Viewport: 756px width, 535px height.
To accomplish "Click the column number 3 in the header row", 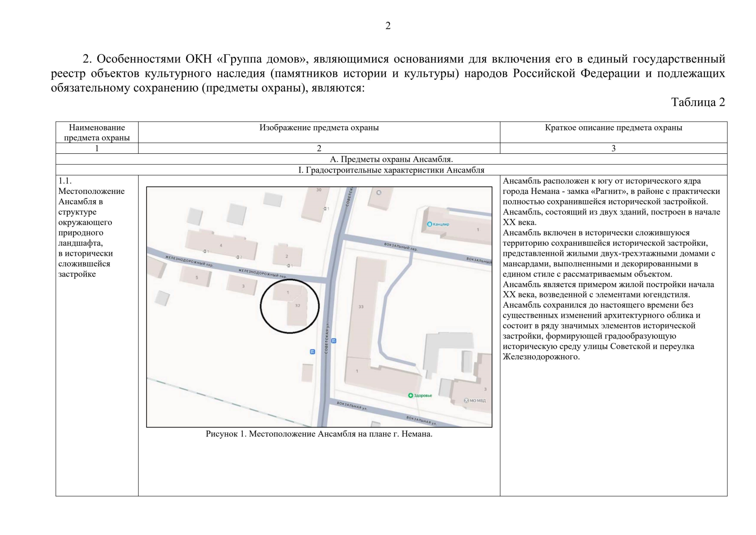I will click(x=613, y=148).
